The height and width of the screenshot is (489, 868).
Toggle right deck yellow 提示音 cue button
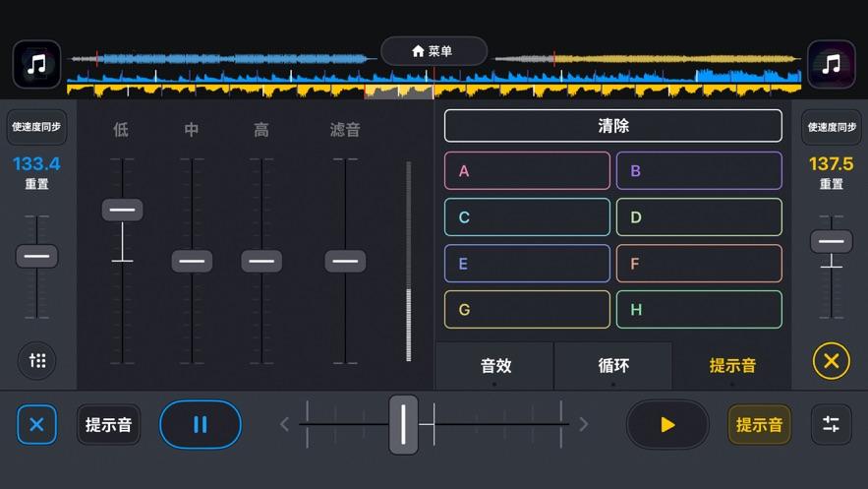coord(760,425)
